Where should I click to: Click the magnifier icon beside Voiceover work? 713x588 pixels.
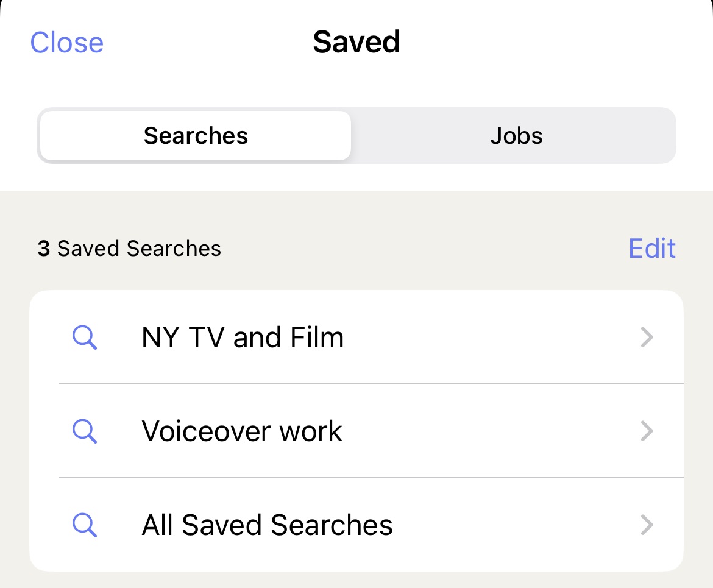tap(85, 431)
